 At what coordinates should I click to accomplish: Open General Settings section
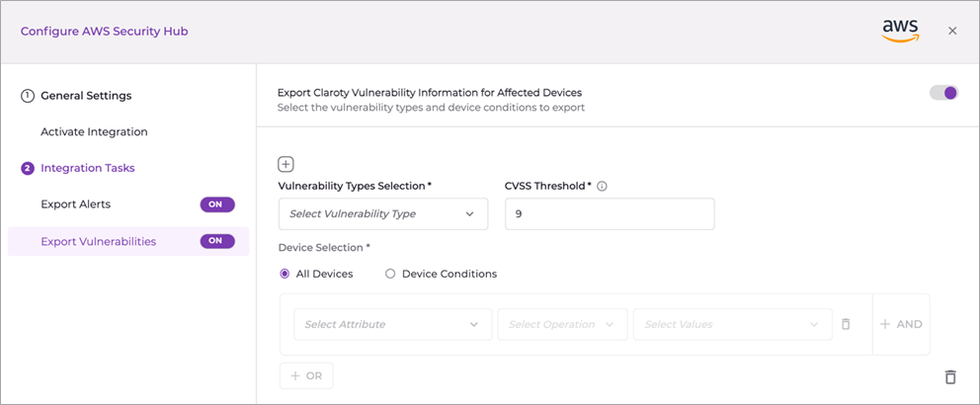click(86, 96)
